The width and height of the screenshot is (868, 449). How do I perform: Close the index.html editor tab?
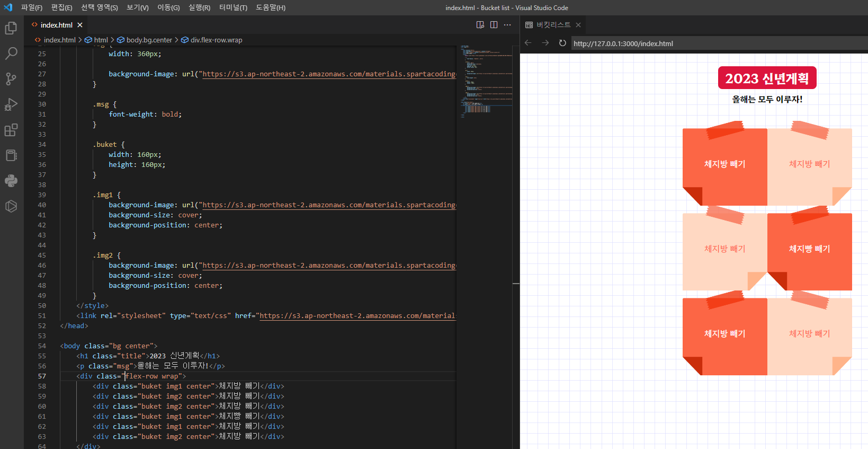(x=80, y=25)
